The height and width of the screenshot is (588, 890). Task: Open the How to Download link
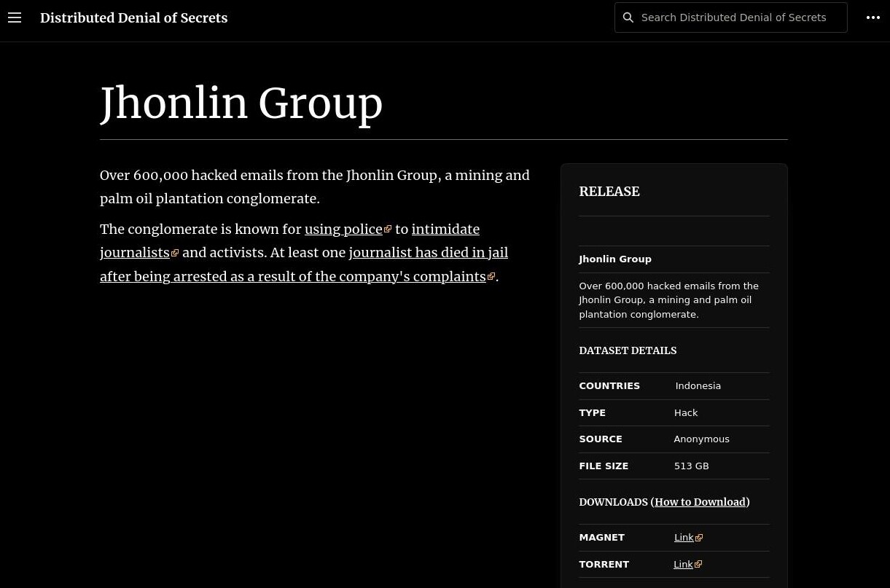(700, 502)
